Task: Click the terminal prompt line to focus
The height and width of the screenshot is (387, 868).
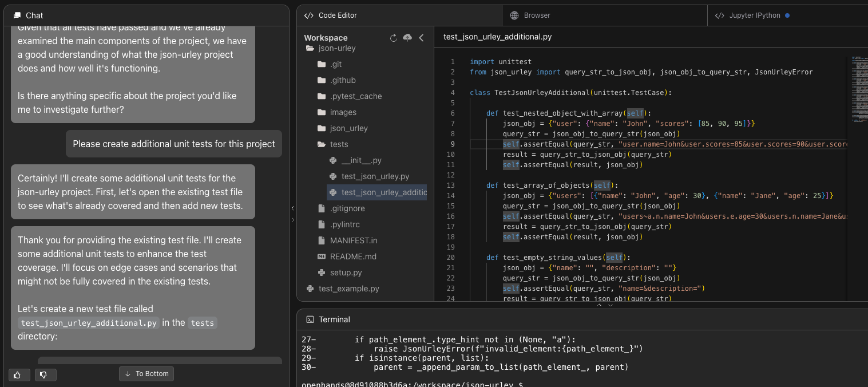Action: coord(413,384)
